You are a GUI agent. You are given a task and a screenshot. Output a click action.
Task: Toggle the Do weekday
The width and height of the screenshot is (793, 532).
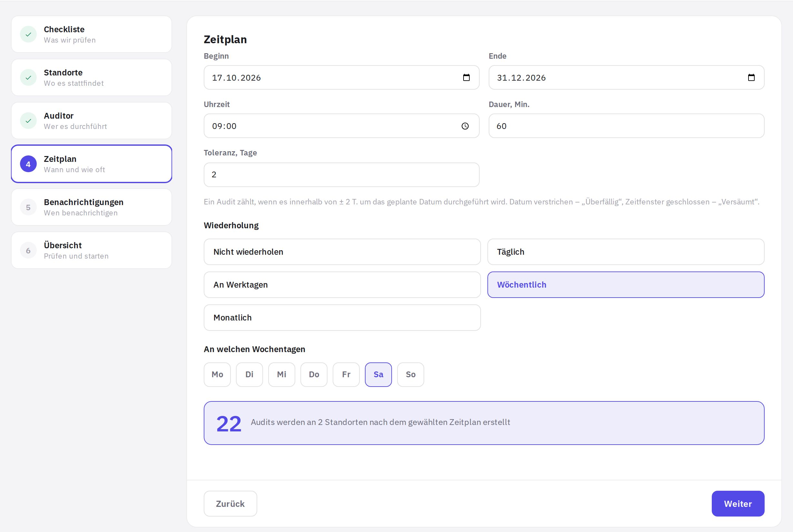tap(314, 375)
